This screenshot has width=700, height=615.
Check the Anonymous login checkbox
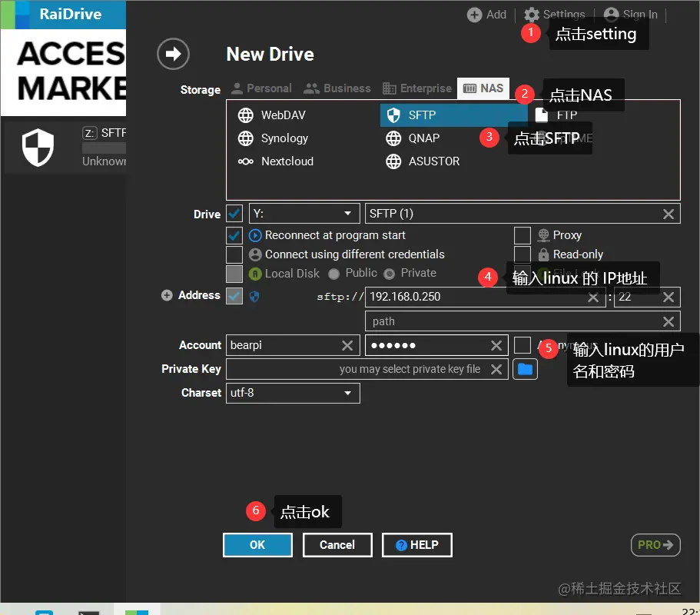click(x=523, y=345)
